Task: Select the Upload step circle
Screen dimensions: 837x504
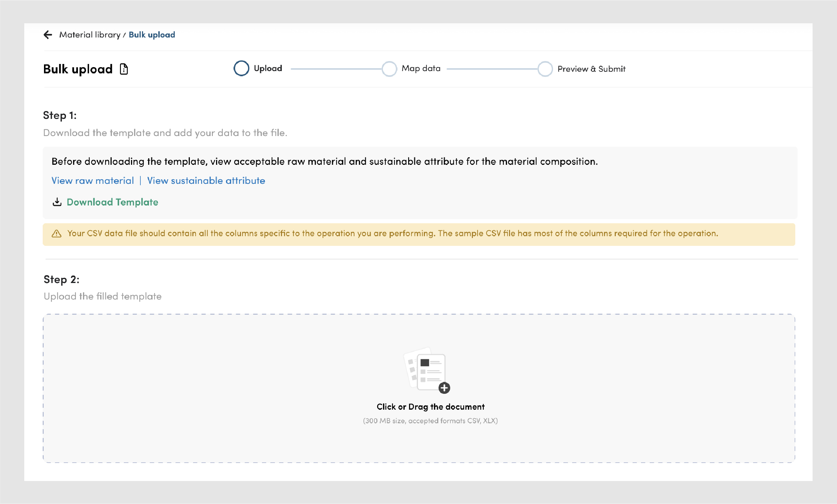Action: (x=241, y=68)
